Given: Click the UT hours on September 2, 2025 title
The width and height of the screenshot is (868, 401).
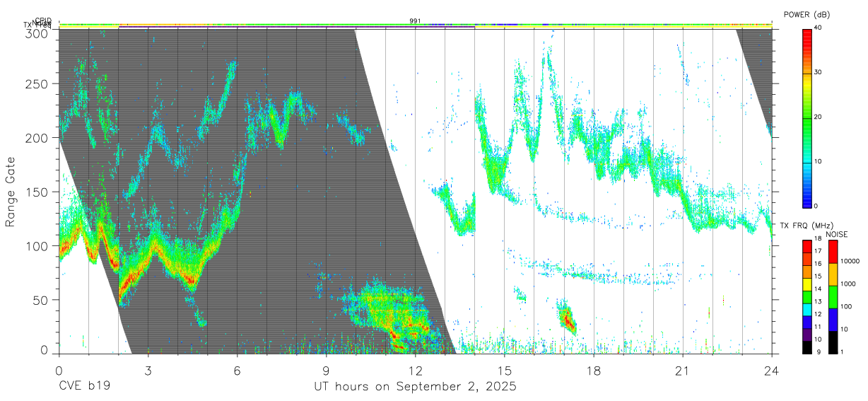Looking at the screenshot, I should coord(416,387).
